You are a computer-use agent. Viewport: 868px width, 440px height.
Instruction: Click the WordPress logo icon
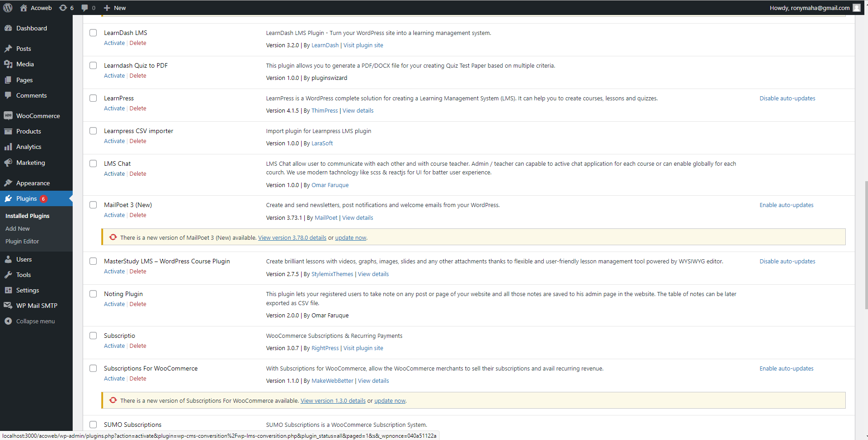tap(8, 8)
